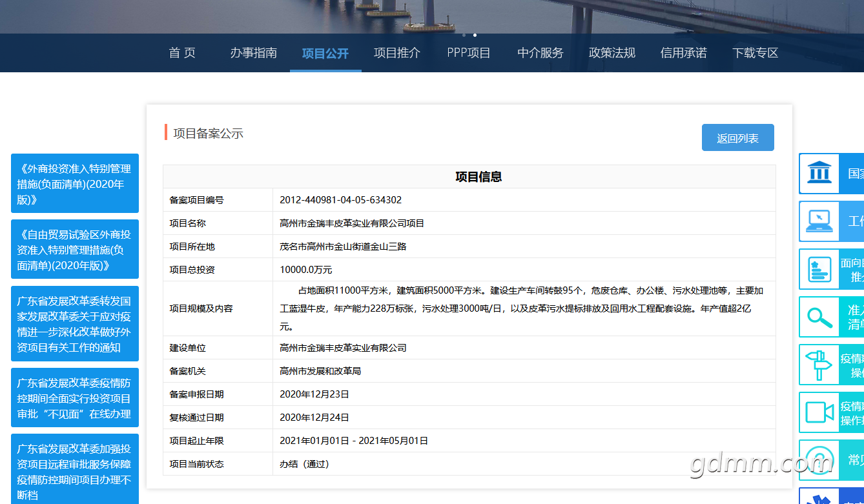
Task: Click the investment value 10000.0万元
Action: 306,270
